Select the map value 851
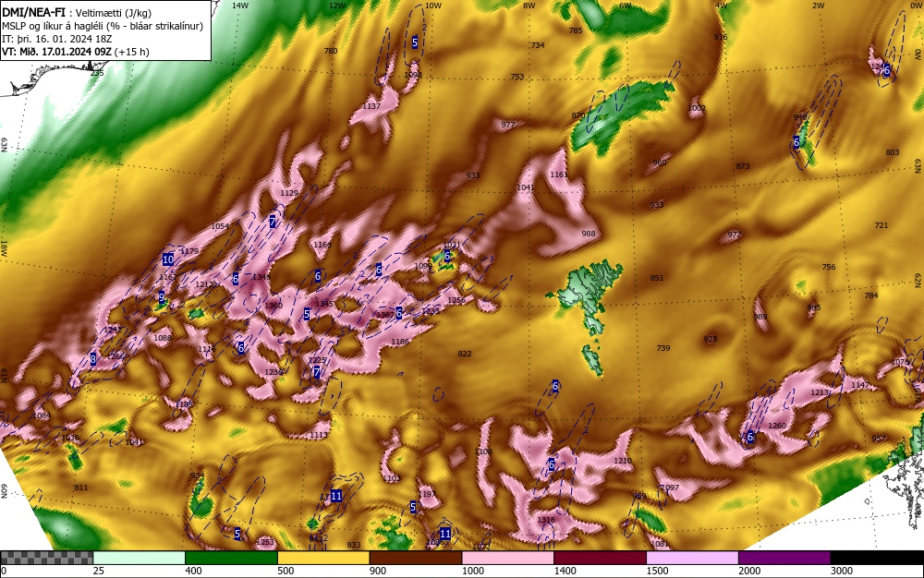Image resolution: width=924 pixels, height=578 pixels. [656, 279]
